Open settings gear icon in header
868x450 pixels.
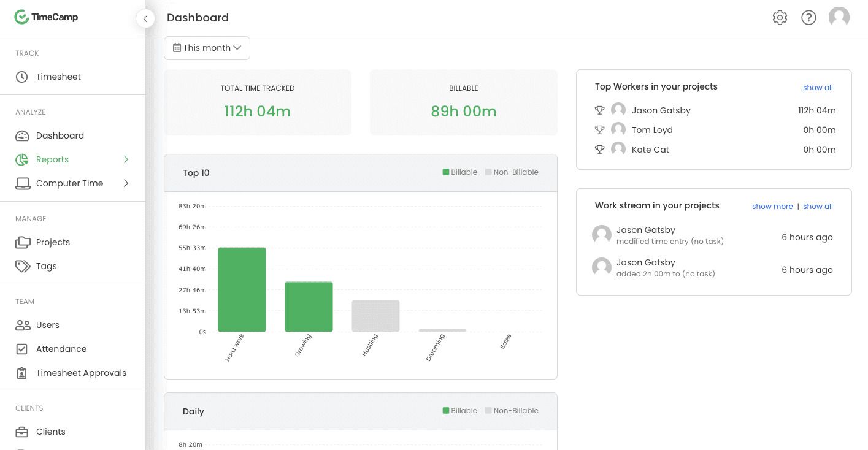click(780, 18)
